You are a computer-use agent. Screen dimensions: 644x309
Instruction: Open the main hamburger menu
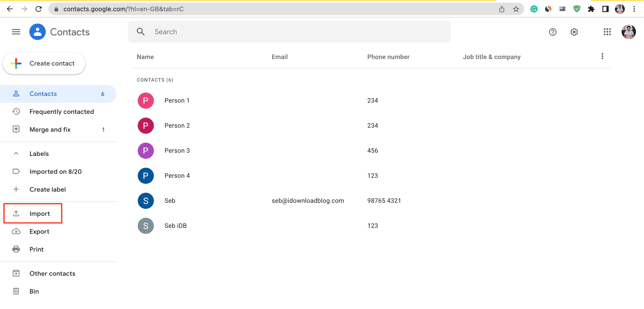click(x=16, y=32)
